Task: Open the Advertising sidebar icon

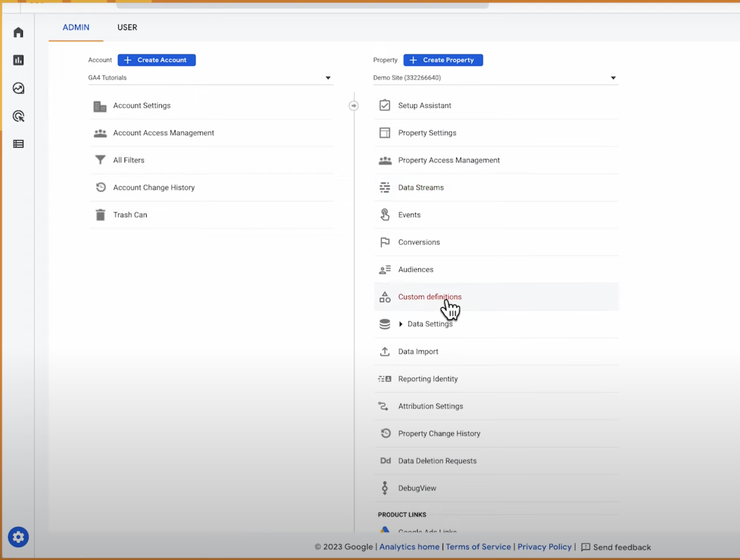Action: pos(18,116)
